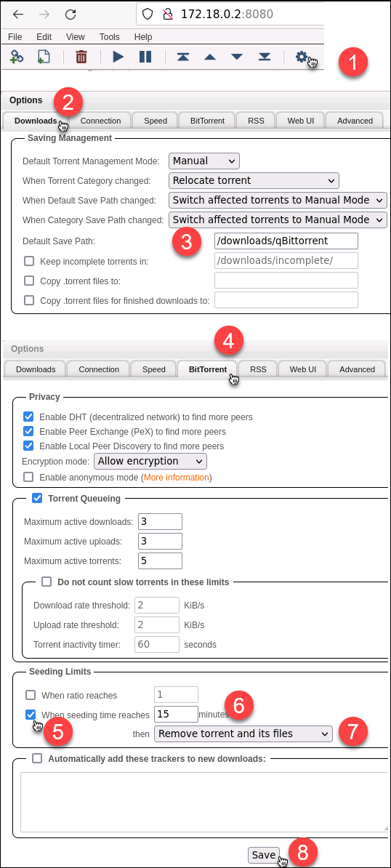
Task: Add torrent link via toolbar icon
Action: click(17, 57)
